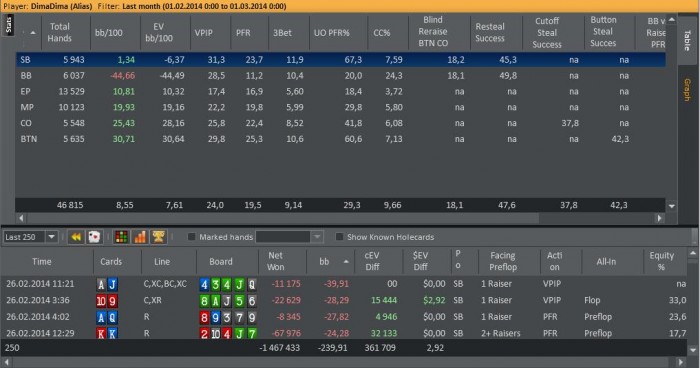Select the MP position row
Image resolution: width=700 pixels, height=368 pixels.
340,108
